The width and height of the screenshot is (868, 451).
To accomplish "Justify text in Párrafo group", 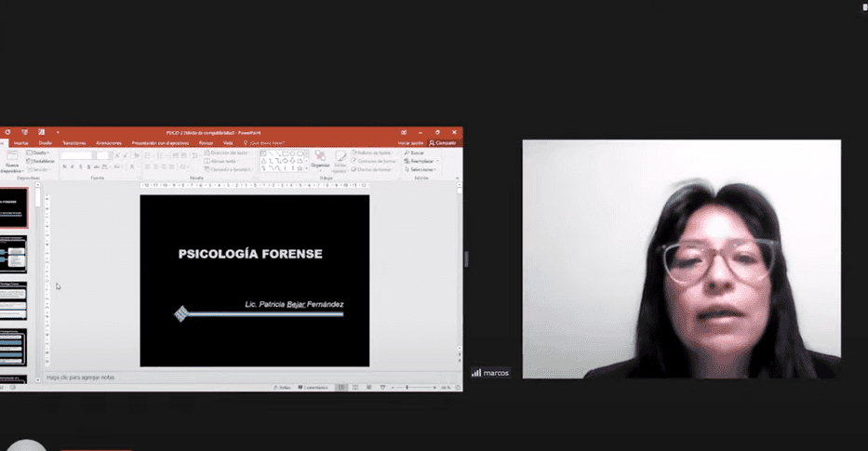I will pyautogui.click(x=173, y=166).
